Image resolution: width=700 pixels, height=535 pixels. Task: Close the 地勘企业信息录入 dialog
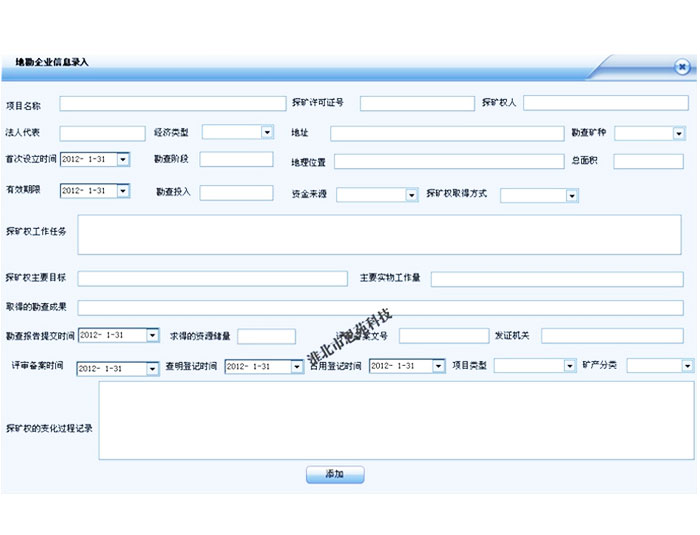click(x=682, y=67)
